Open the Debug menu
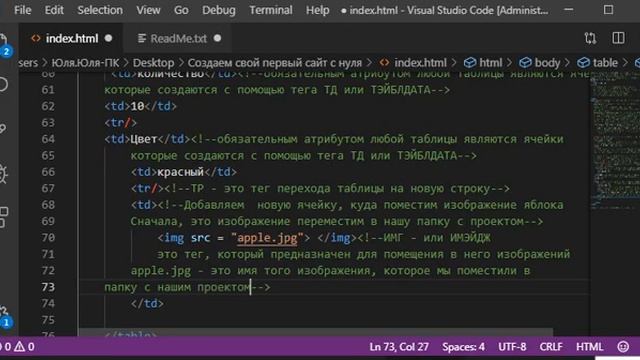 coord(219,10)
